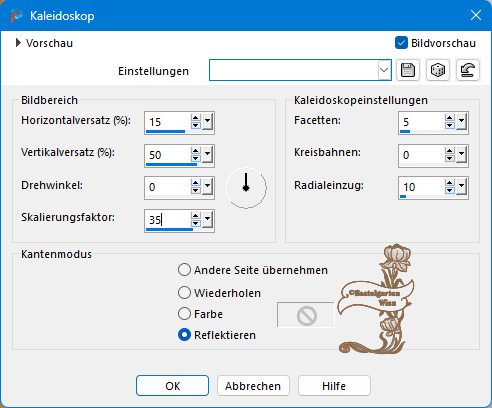Viewport: 492px width, 408px height.
Task: Click the Abbrechen button
Action: pyautogui.click(x=253, y=386)
